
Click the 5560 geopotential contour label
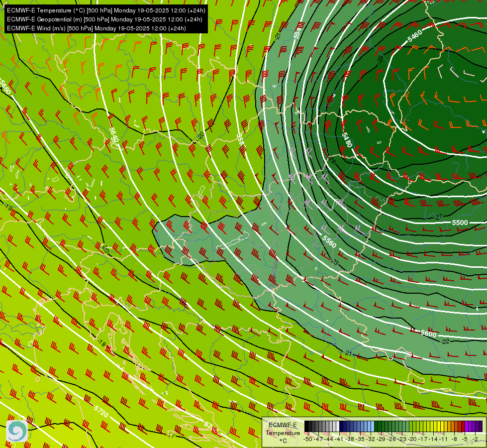329,241
